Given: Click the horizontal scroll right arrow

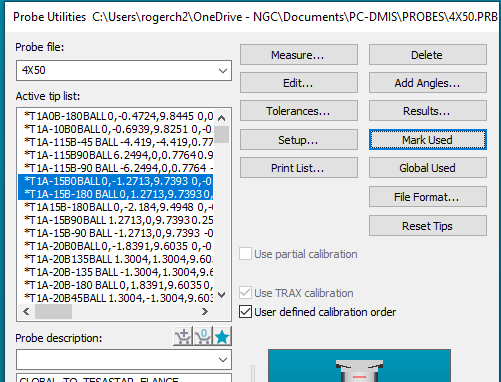Looking at the screenshot, I should coord(205,312).
